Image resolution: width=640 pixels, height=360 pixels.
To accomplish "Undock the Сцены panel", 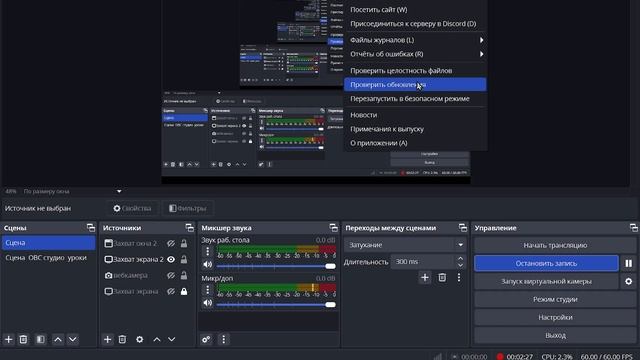I will [x=91, y=228].
